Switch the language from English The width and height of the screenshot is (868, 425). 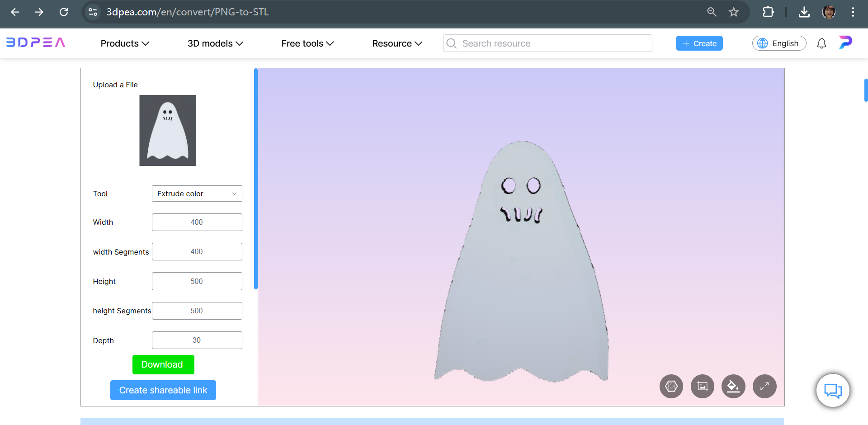pyautogui.click(x=779, y=43)
